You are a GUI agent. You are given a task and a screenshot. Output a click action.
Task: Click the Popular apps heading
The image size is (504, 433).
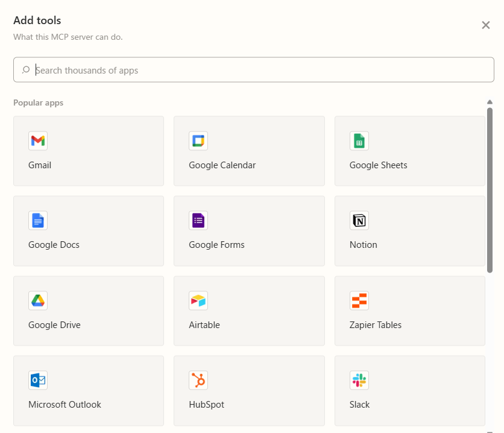coord(38,103)
